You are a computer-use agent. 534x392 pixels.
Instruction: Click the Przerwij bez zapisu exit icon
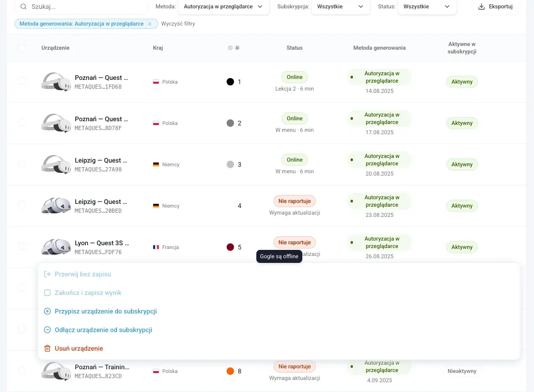[47, 274]
